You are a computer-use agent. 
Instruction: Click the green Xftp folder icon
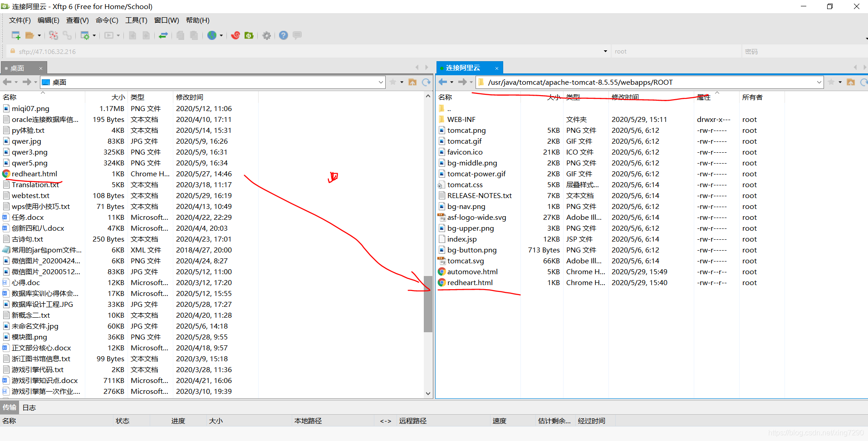pyautogui.click(x=249, y=35)
